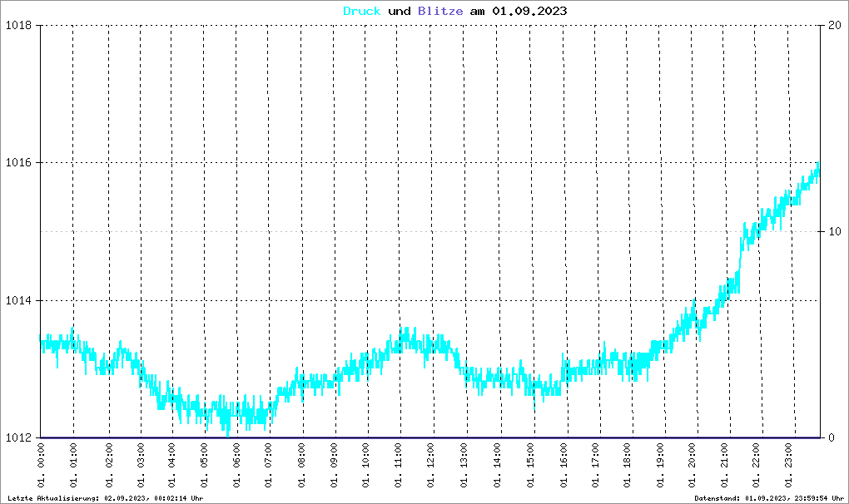Image resolution: width=849 pixels, height=504 pixels.
Task: Click the cyan "Druck" title word
Action: pyautogui.click(x=362, y=12)
